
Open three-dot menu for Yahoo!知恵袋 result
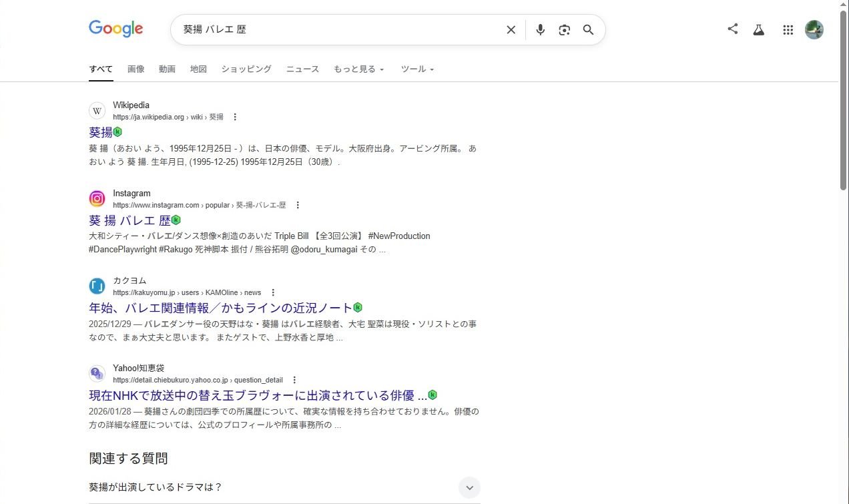[294, 380]
